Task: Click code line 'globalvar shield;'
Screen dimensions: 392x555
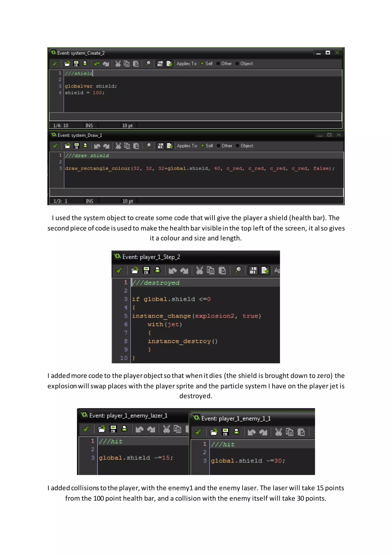Action: point(91,86)
